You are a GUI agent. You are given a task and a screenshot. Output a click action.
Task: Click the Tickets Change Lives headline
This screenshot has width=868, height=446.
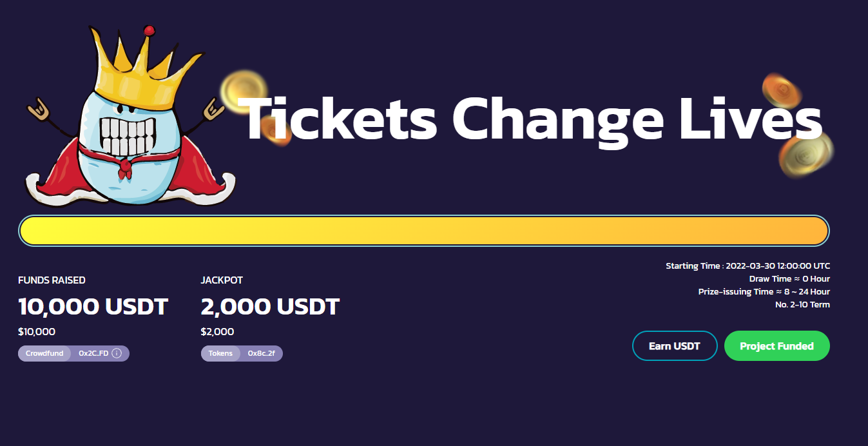point(534,119)
